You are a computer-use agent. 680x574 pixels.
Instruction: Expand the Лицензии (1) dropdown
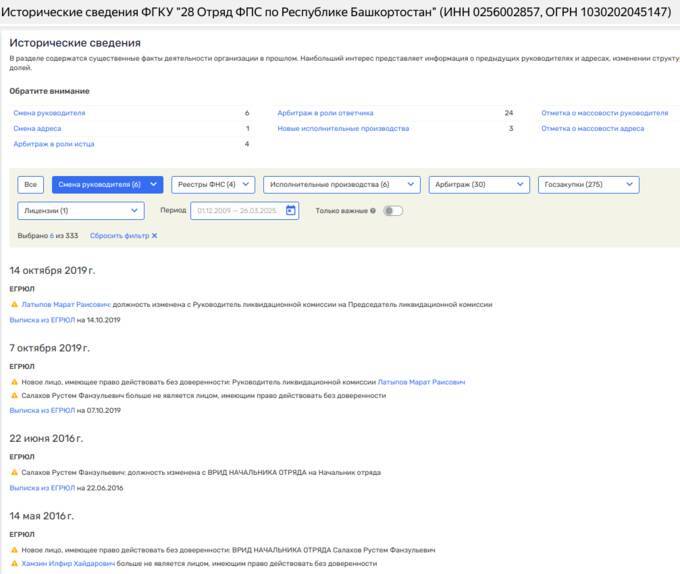click(x=81, y=211)
